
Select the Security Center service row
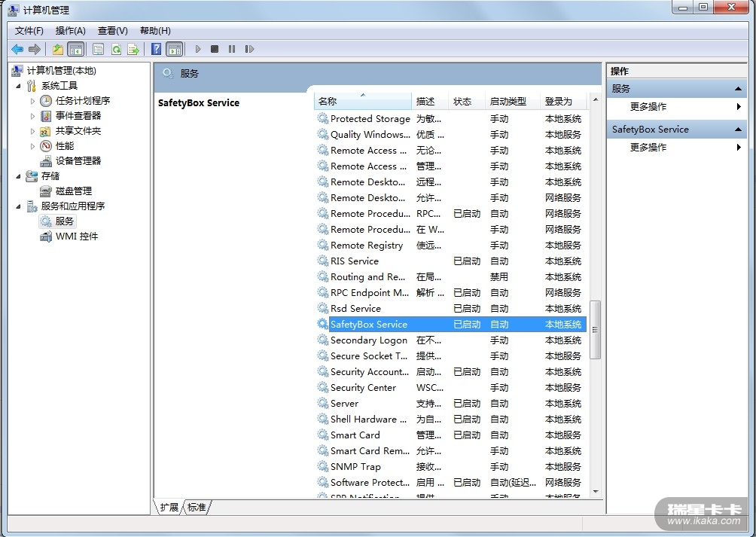[x=451, y=388]
